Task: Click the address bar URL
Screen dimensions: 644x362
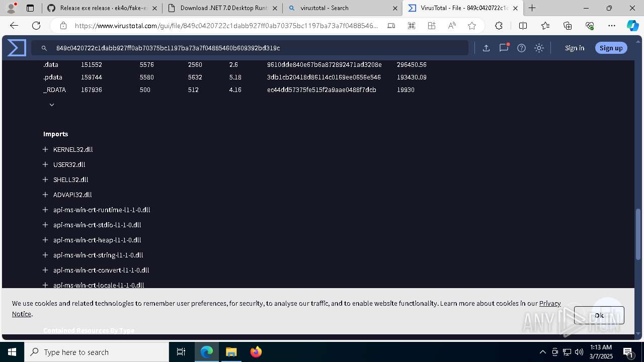Action: pos(226,26)
